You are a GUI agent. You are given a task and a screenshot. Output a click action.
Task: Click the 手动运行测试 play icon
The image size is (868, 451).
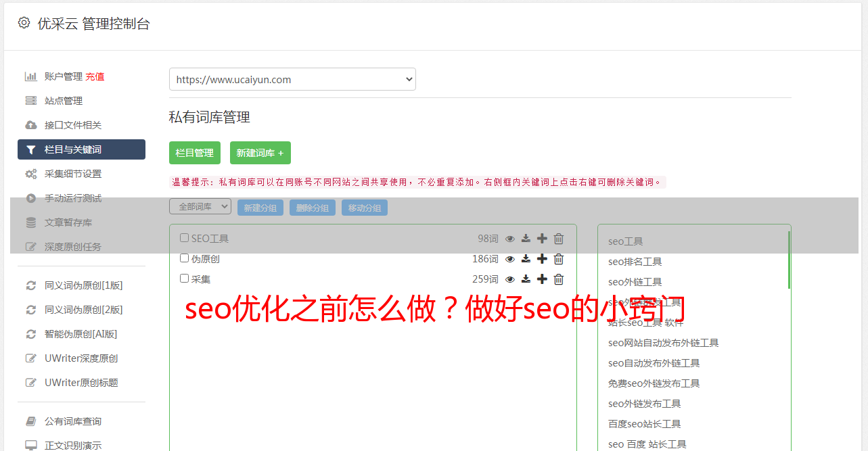click(x=31, y=198)
